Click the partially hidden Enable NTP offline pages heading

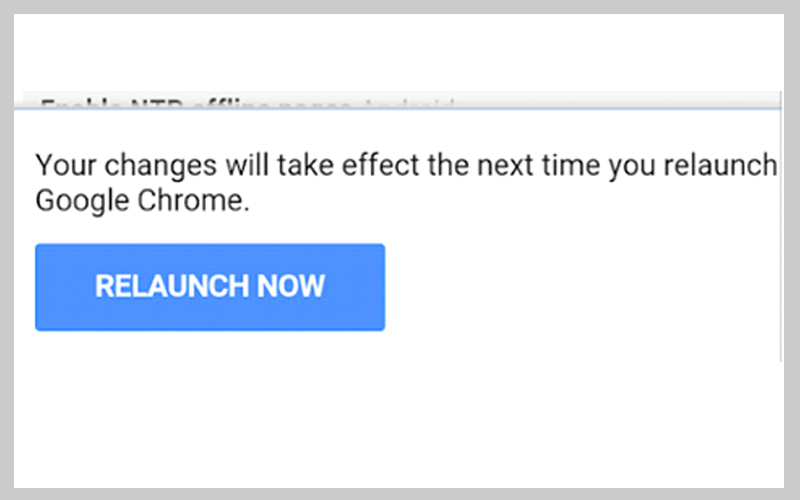coord(240,104)
